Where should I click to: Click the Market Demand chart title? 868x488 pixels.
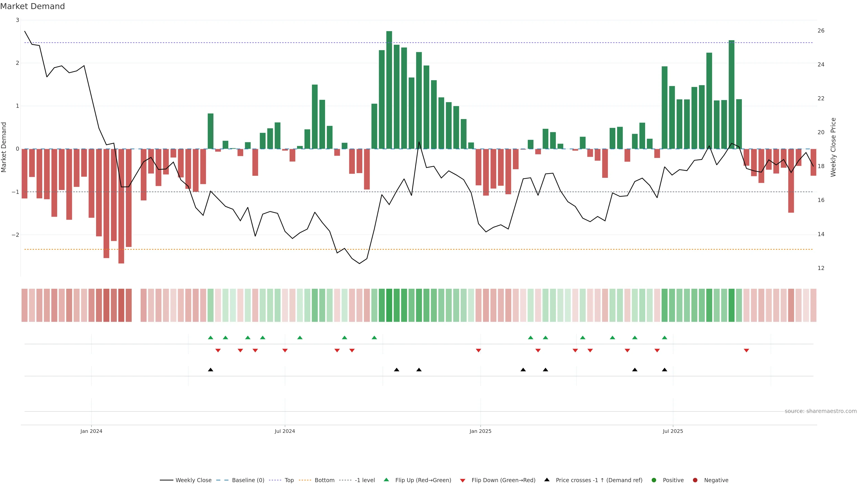coord(33,6)
